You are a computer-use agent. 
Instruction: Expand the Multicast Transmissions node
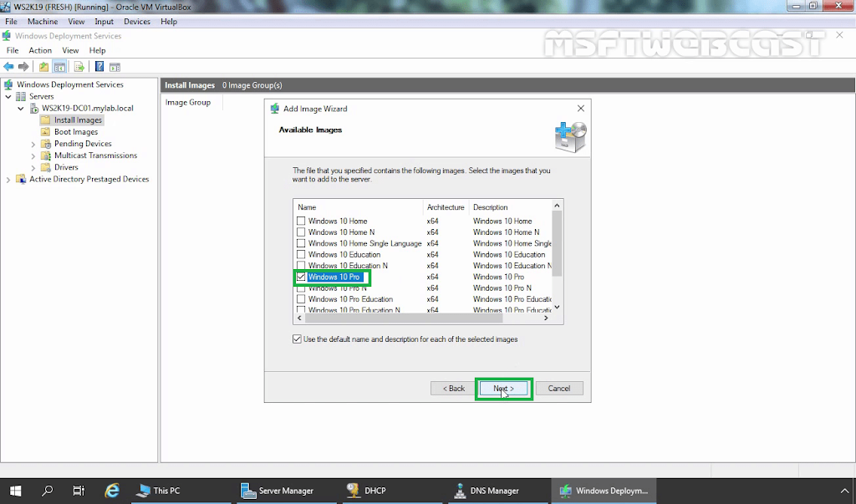coord(33,156)
